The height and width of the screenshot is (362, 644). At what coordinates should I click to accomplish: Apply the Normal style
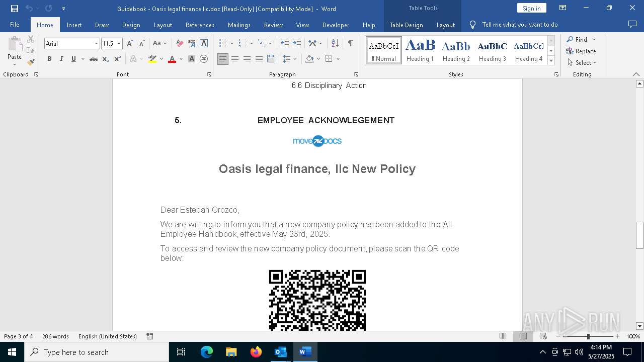pyautogui.click(x=384, y=50)
